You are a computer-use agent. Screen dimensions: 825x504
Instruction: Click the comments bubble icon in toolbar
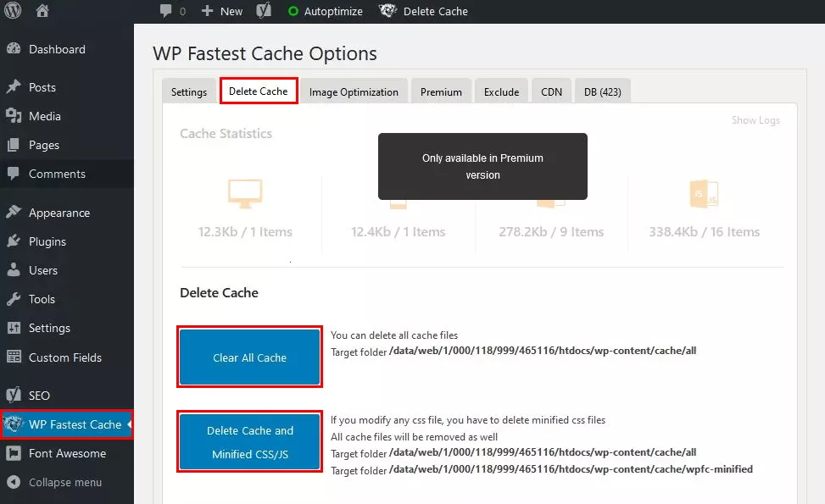tap(166, 11)
